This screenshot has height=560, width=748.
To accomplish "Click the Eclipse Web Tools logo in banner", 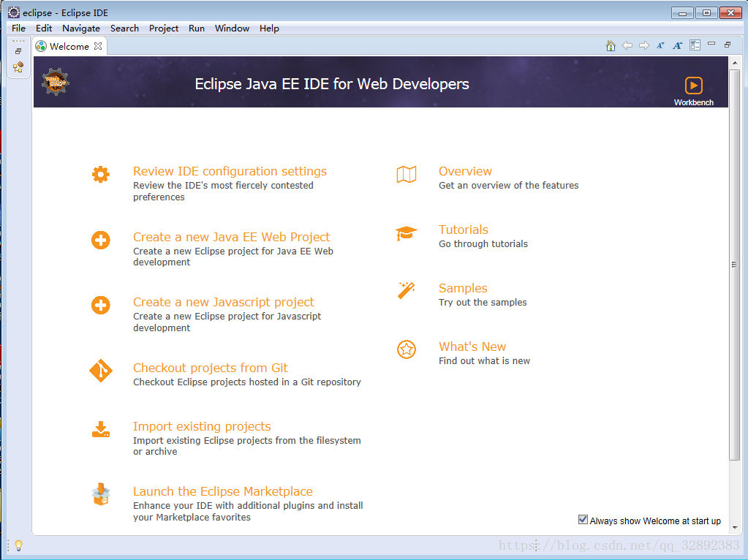I will pos(56,82).
